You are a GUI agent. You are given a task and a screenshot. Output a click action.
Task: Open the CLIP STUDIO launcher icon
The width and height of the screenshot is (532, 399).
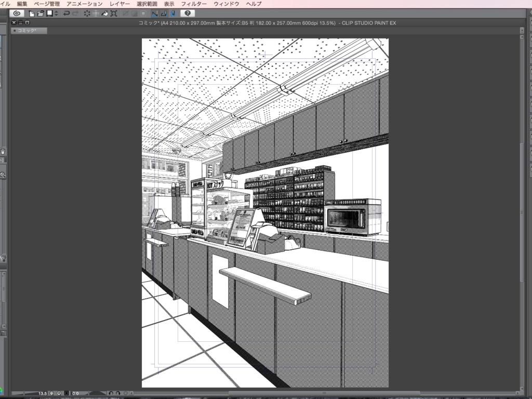pos(17,13)
